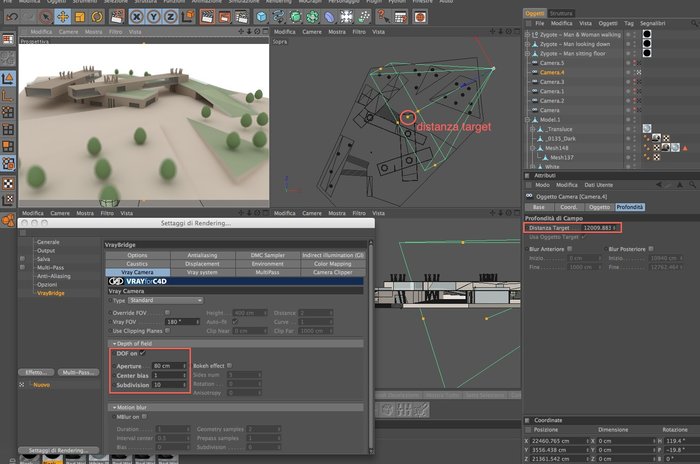Open the Coord. tab of Camera.4
Image resolution: width=700 pixels, height=464 pixels.
click(569, 207)
